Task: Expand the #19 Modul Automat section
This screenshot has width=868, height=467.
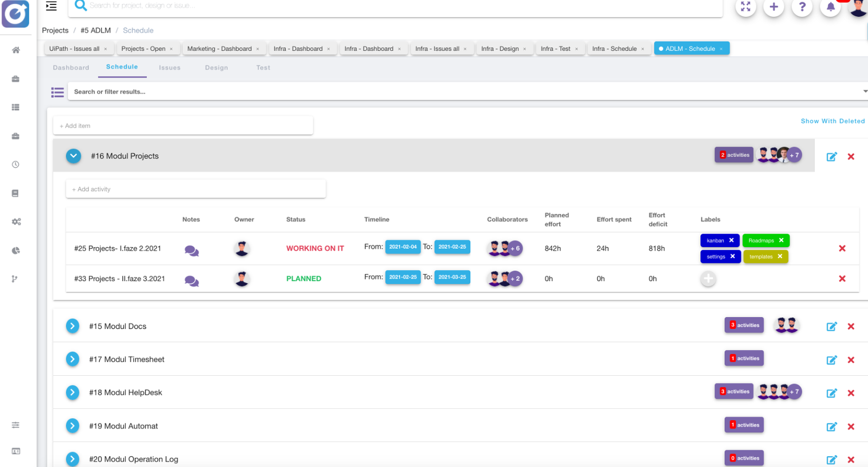Action: coord(73,426)
